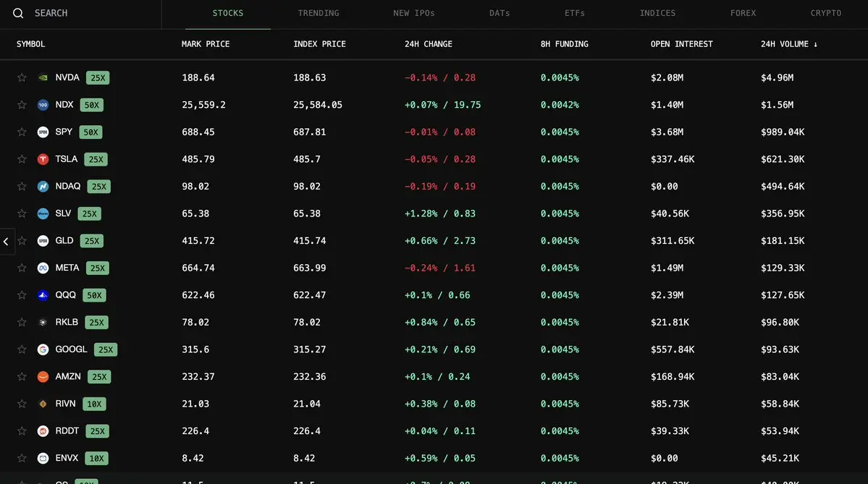
Task: Switch to the Trending tab
Action: tap(318, 13)
